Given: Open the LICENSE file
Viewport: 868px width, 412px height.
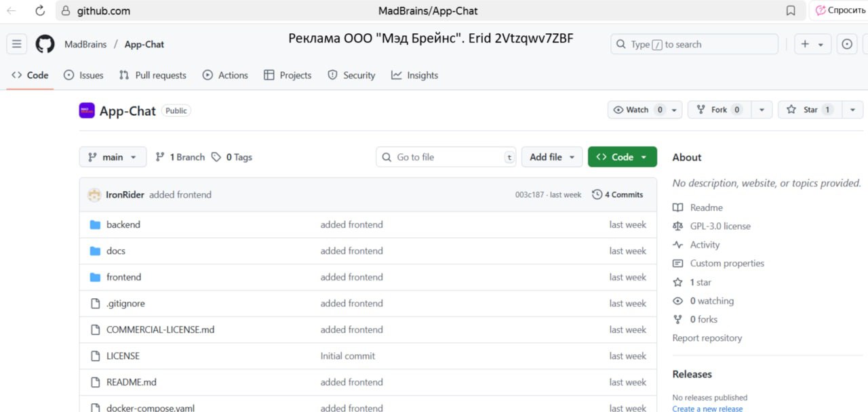Looking at the screenshot, I should tap(123, 356).
